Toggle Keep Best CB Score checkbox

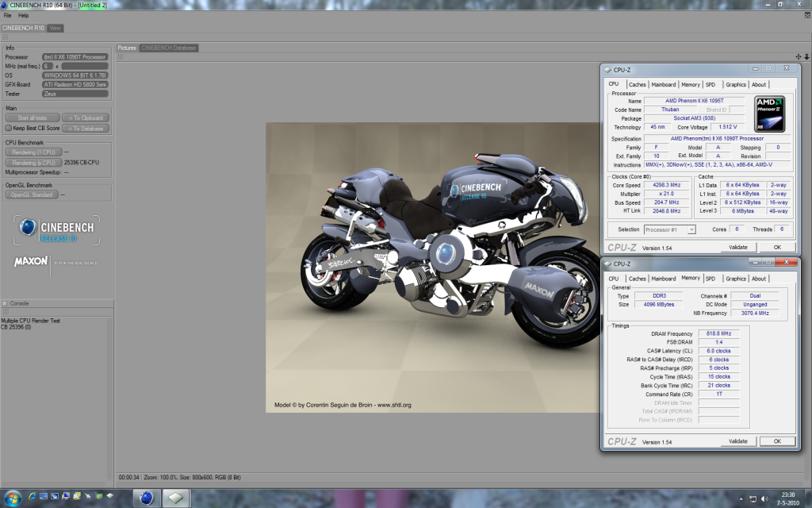[8, 128]
